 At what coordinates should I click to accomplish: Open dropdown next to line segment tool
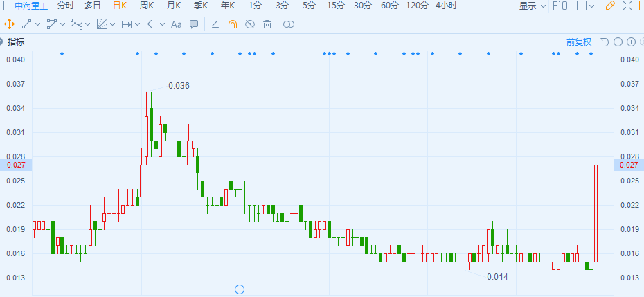click(38, 25)
